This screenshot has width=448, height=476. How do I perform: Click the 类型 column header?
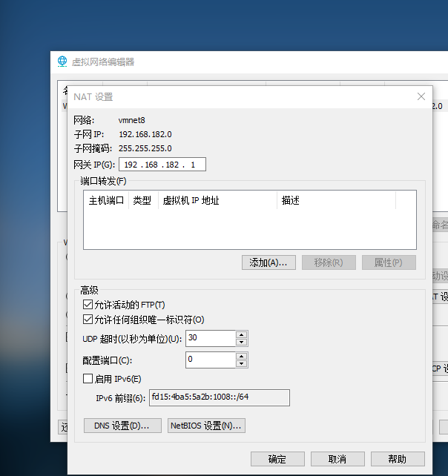point(143,200)
